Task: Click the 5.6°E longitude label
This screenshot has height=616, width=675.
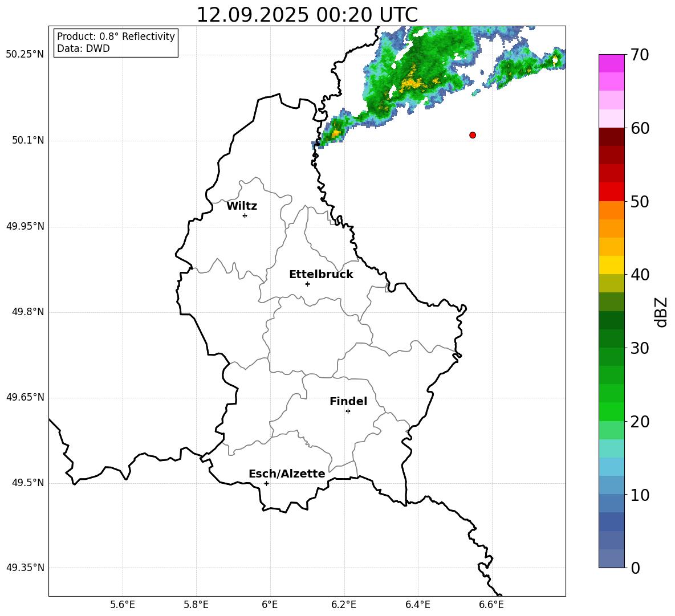Action: click(123, 605)
